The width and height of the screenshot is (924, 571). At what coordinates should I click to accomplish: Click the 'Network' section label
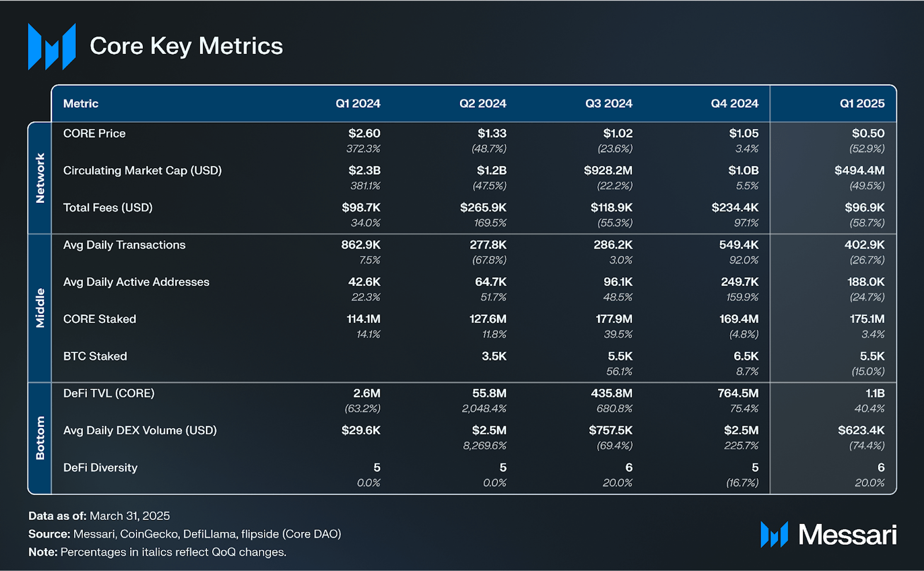coord(40,178)
